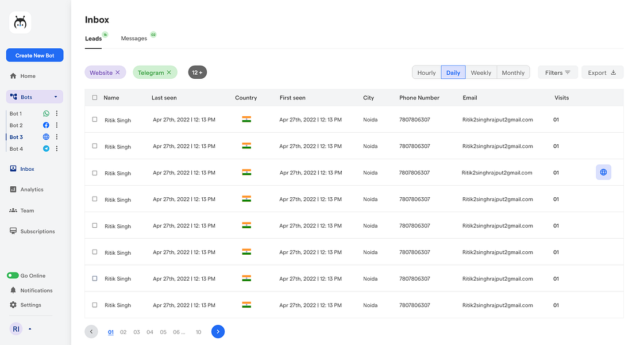The image size is (644, 345).
Task: Go to the next page arrow
Action: (x=218, y=331)
